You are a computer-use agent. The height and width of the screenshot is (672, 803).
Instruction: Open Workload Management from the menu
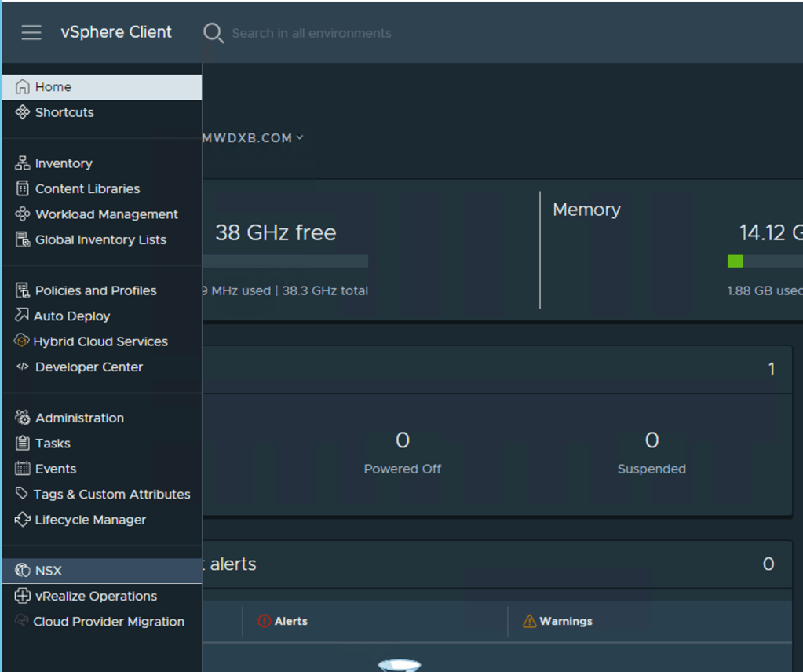point(106,214)
